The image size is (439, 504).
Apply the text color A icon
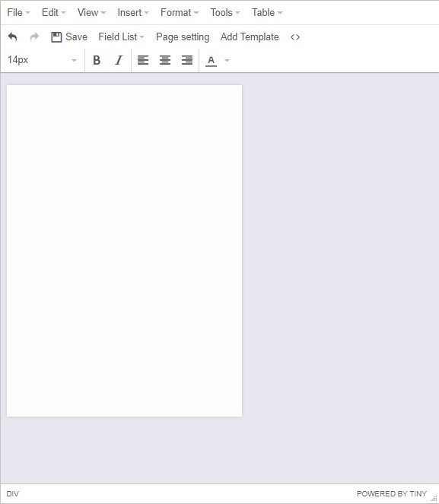pos(211,60)
